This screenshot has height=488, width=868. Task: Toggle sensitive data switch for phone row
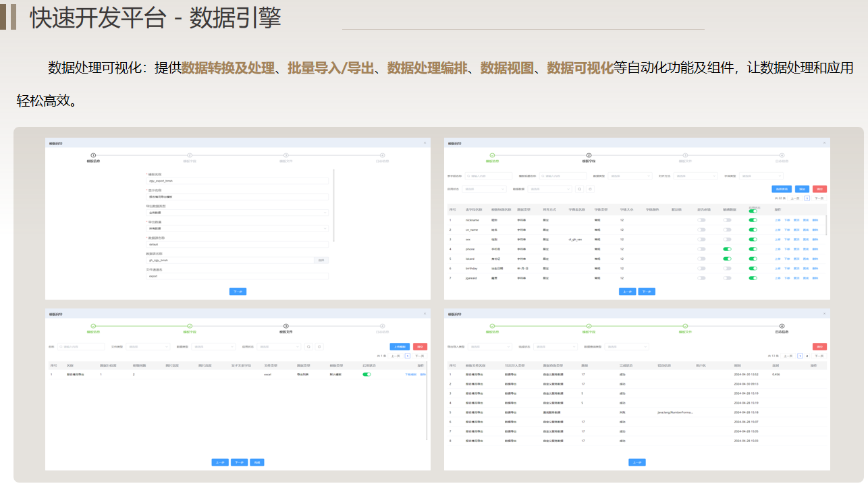tap(727, 249)
